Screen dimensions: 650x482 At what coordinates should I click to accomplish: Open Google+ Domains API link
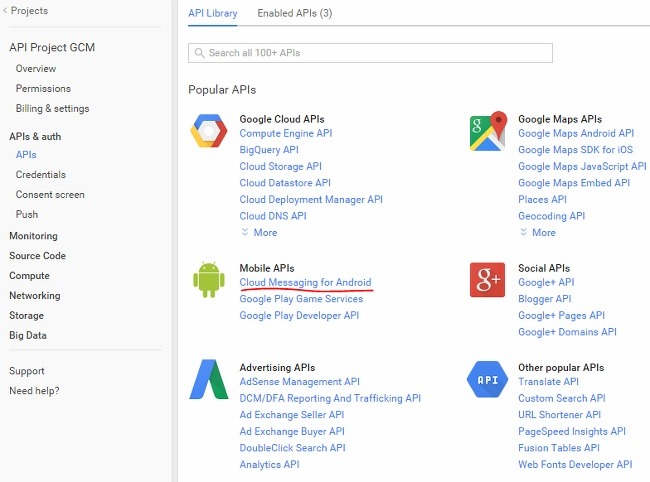(x=568, y=332)
